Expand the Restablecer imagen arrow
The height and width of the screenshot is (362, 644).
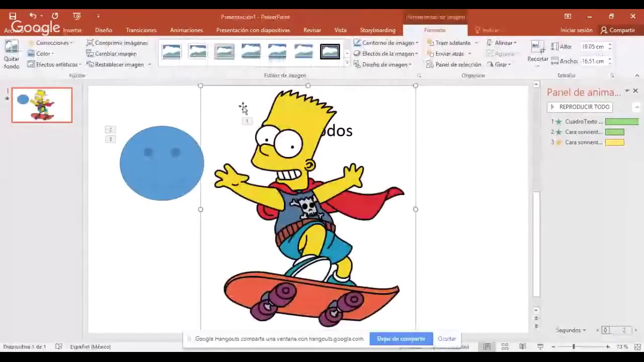[149, 64]
